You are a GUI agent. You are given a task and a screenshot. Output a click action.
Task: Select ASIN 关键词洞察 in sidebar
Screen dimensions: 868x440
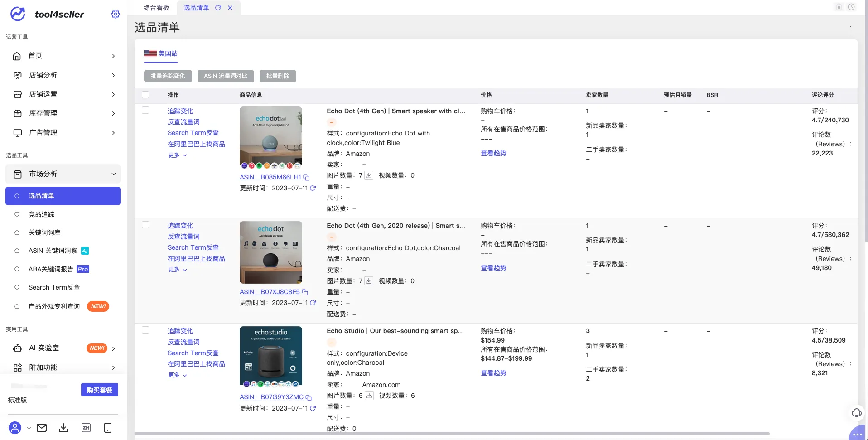(x=63, y=251)
